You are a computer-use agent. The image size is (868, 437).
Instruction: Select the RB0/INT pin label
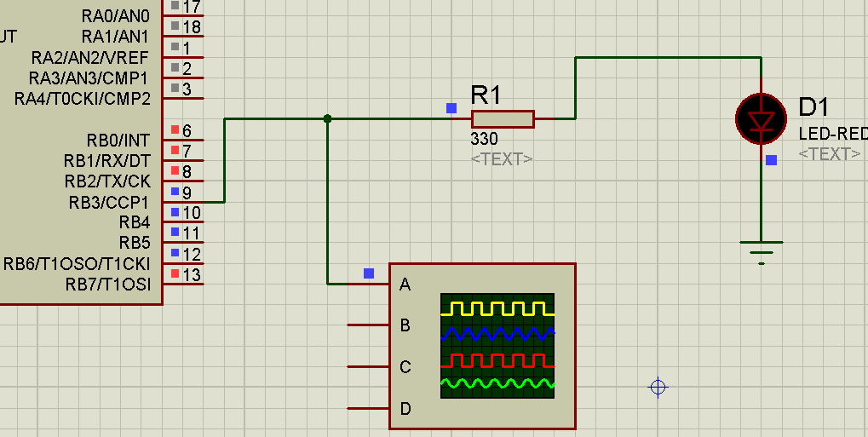pyautogui.click(x=118, y=140)
